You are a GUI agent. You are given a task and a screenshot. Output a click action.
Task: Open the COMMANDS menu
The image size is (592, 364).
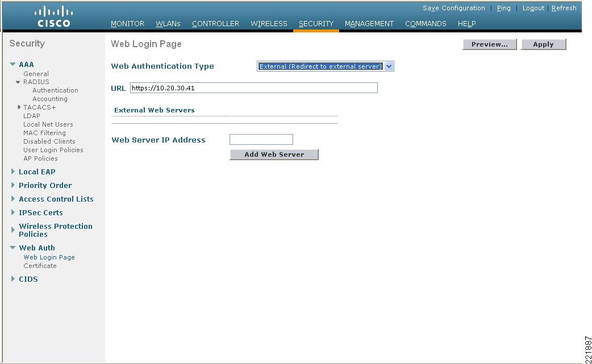(426, 24)
